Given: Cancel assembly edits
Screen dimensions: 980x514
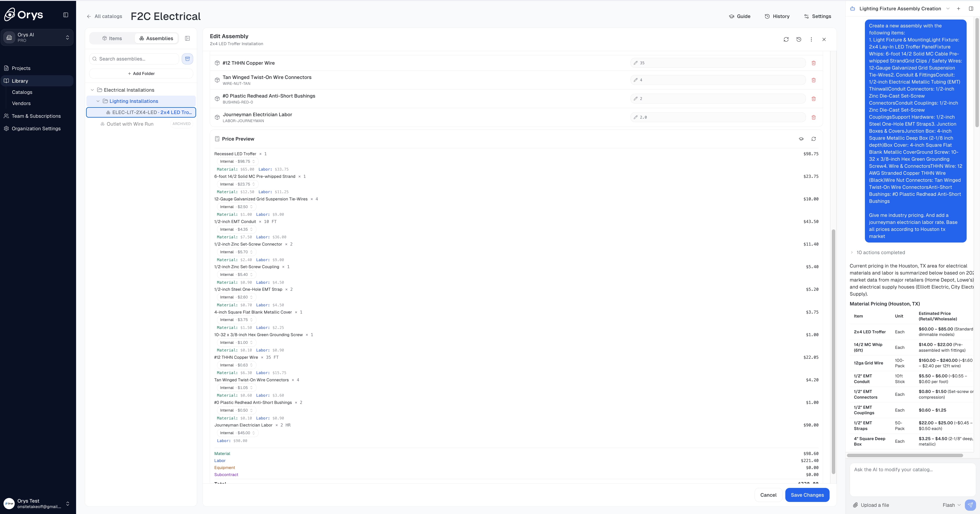Looking at the screenshot, I should click(x=768, y=495).
